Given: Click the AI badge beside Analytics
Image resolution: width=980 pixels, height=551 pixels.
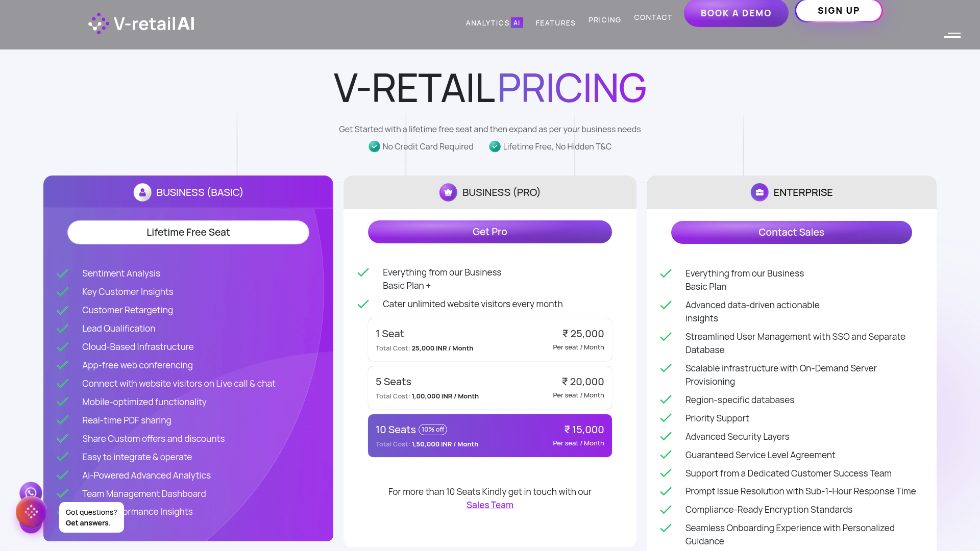Looking at the screenshot, I should click(517, 22).
